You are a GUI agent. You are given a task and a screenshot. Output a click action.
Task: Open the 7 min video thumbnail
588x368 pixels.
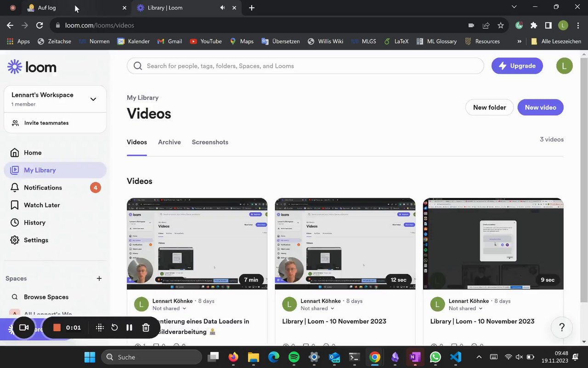click(197, 244)
